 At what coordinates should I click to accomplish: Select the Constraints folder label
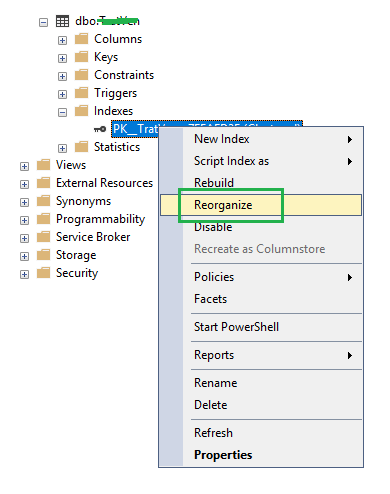(124, 75)
